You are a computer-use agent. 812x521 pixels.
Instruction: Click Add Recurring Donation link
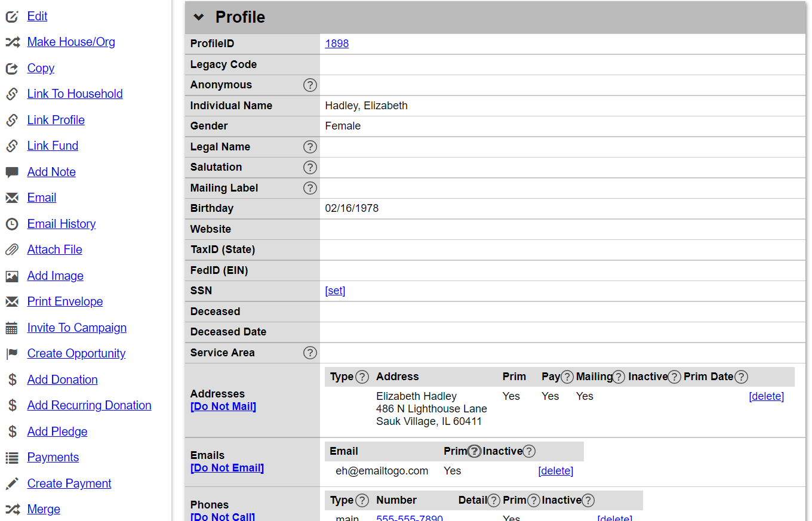[x=90, y=405]
